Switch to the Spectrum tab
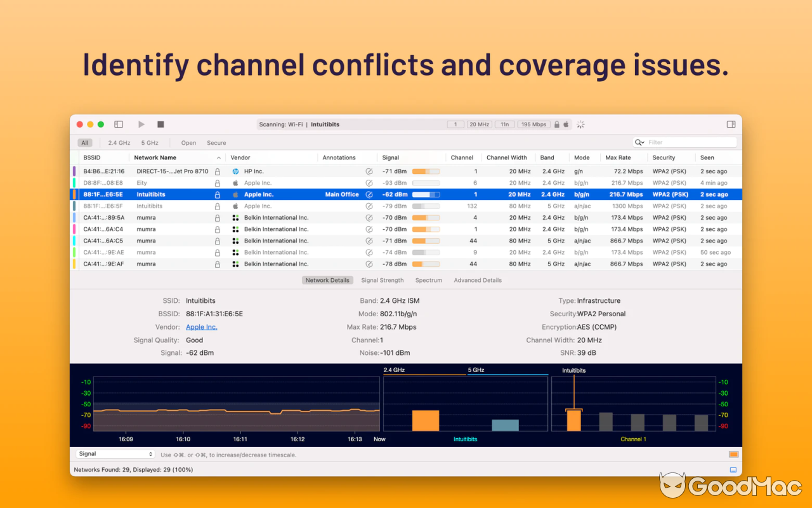Image resolution: width=812 pixels, height=508 pixels. tap(429, 280)
